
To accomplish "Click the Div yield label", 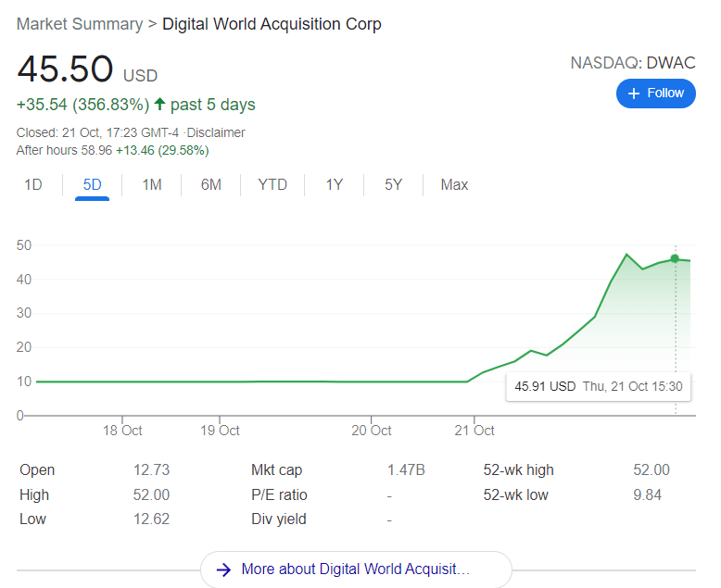I will tap(279, 519).
